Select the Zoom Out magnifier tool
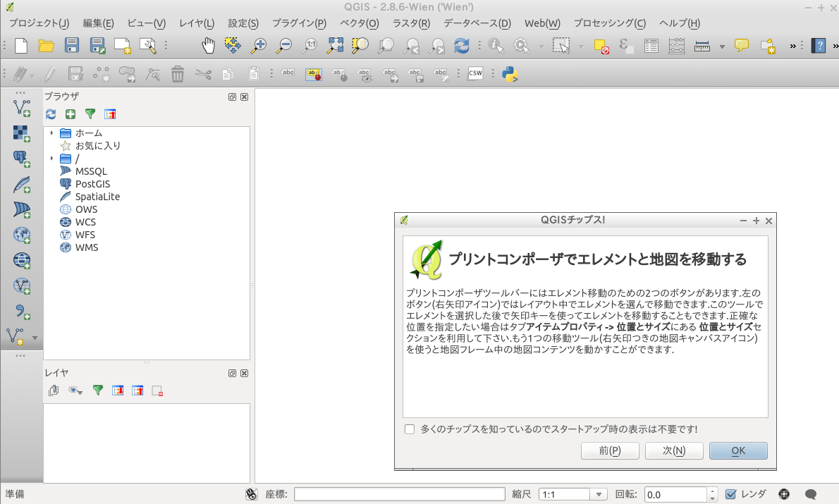 click(284, 46)
